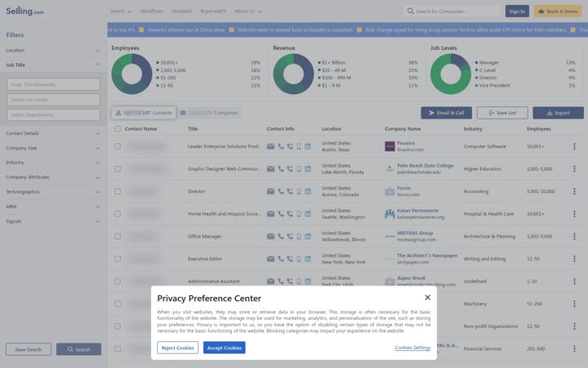Click the Book A Demo button
Viewport: 588px width, 368px height.
[x=558, y=11]
